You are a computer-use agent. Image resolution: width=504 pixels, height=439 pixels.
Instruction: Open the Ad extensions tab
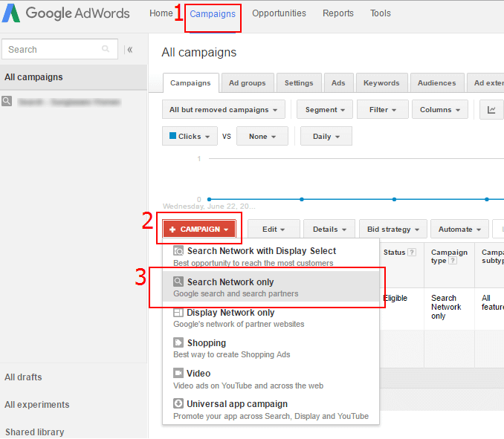click(x=485, y=83)
